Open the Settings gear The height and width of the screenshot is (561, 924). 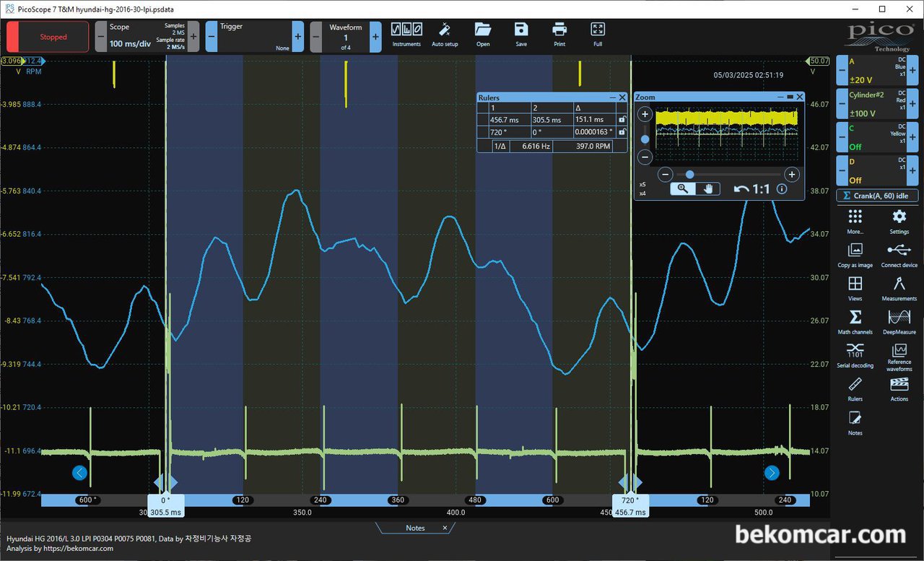tap(899, 222)
